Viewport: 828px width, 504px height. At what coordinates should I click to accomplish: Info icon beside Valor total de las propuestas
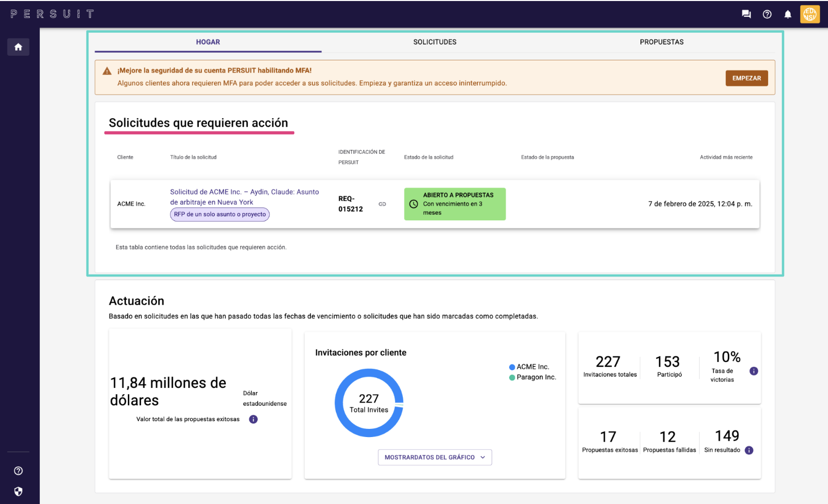click(253, 419)
